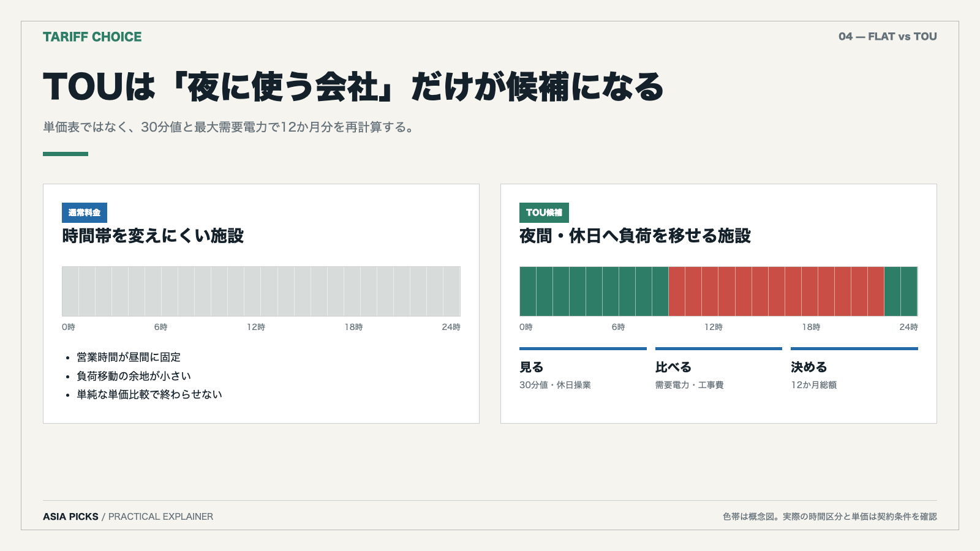Click bullet '単純な単価比較で終わらせない'
Viewport: 980px width, 551px height.
tap(149, 394)
